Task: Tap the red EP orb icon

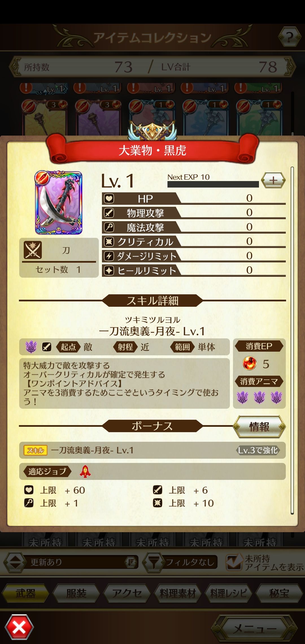Action: tap(250, 364)
